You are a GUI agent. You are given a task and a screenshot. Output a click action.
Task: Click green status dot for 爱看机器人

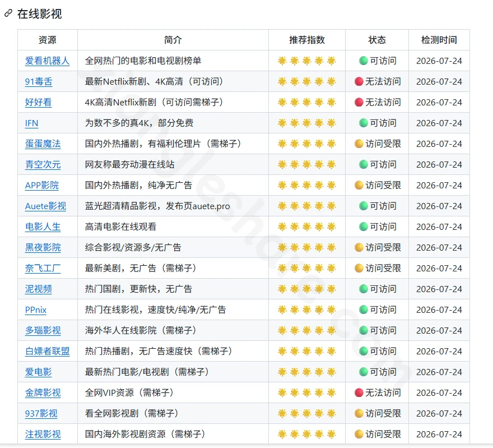[364, 61]
